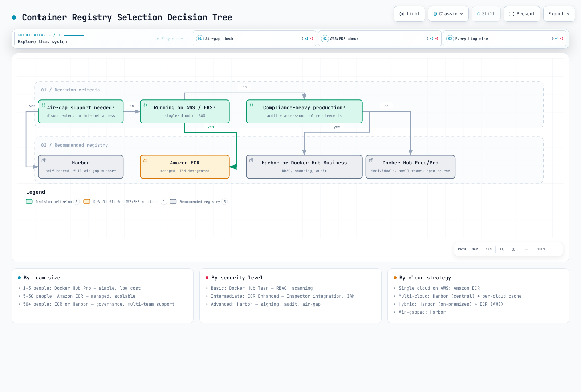Open the Classic style dropdown
The height and width of the screenshot is (392, 581).
[x=448, y=14]
